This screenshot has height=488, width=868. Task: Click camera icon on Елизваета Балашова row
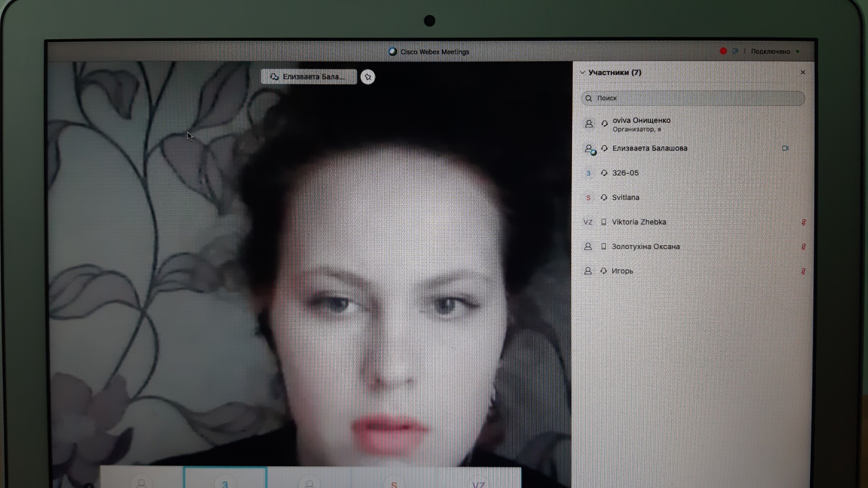tap(785, 148)
